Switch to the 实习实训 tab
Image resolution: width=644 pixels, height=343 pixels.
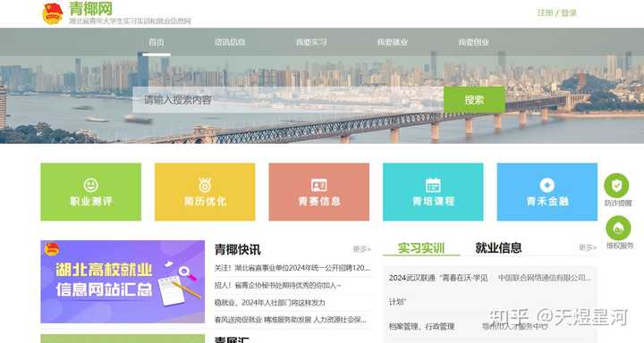point(421,248)
